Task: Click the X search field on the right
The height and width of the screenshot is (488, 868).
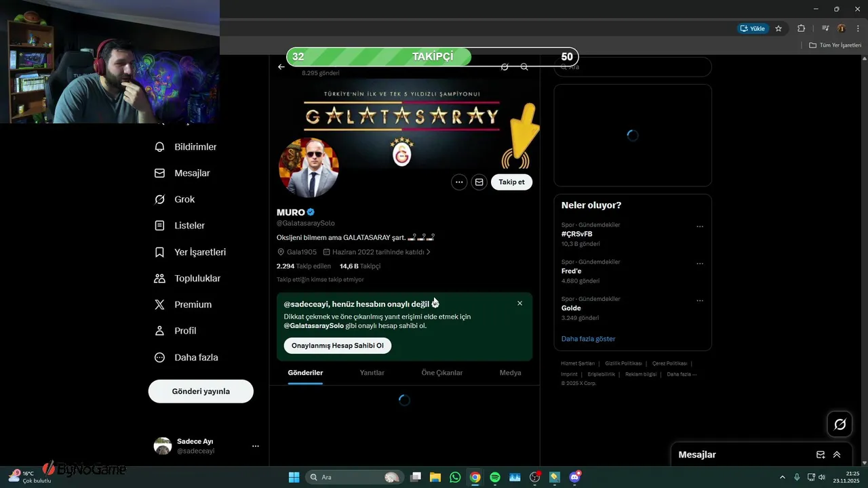Action: pyautogui.click(x=633, y=67)
